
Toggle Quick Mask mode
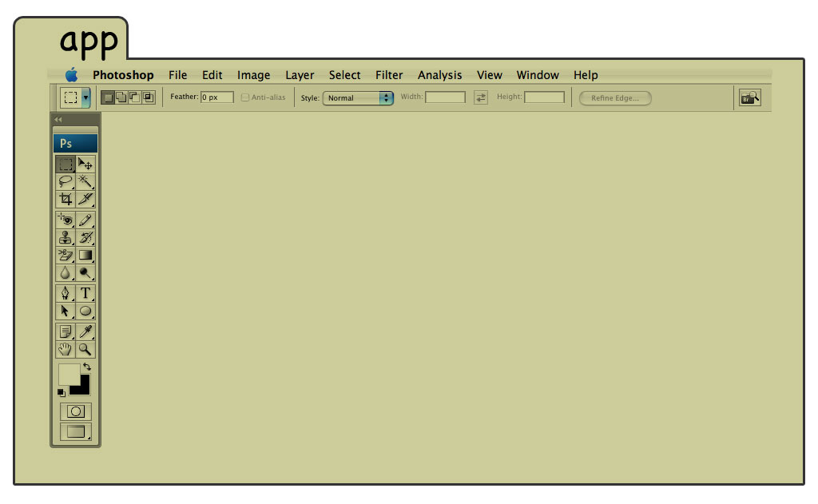(76, 411)
